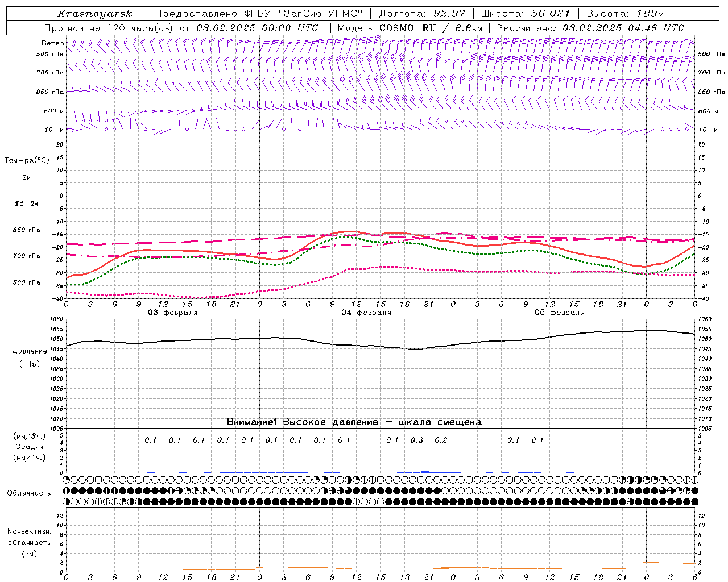This screenshot has height=582, width=728.
Task: Click the 'Высота: 189м' value
Action: [625, 14]
